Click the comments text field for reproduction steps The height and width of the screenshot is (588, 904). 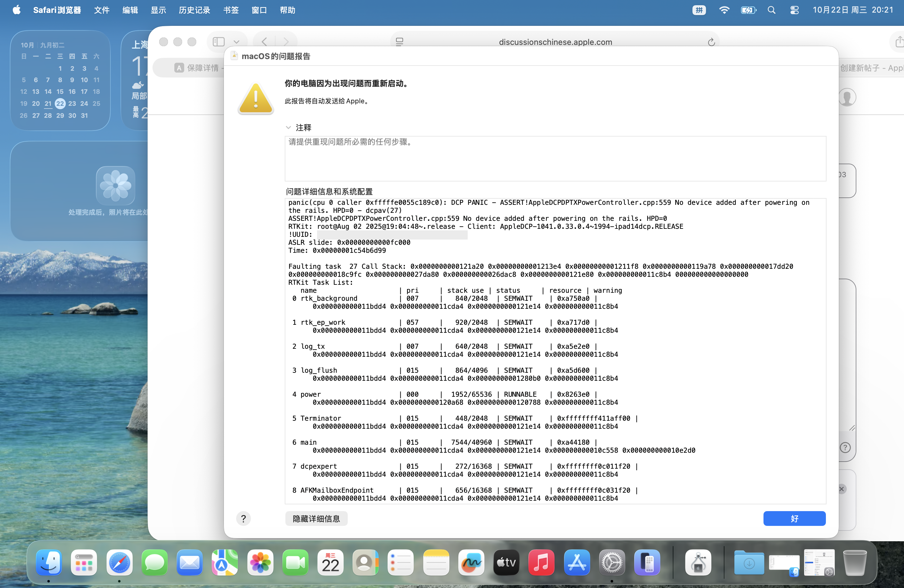pos(555,158)
